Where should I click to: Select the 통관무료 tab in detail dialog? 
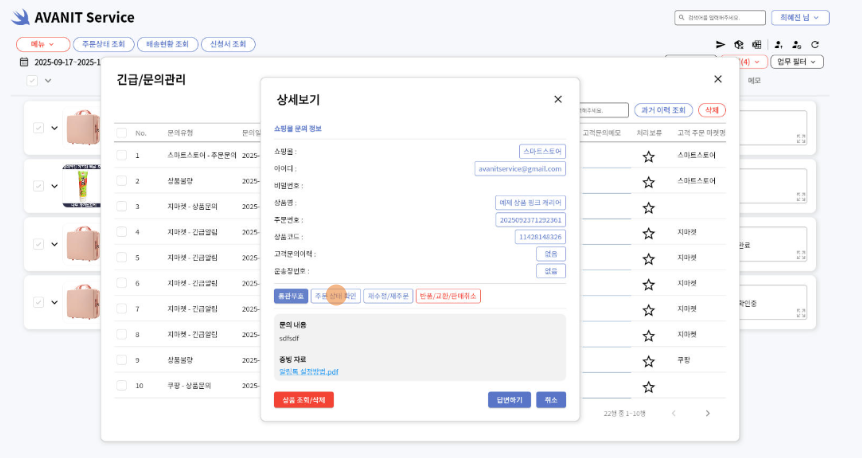point(290,296)
